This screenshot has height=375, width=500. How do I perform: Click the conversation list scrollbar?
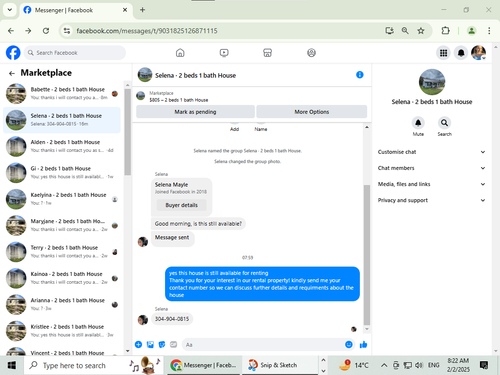127,132
